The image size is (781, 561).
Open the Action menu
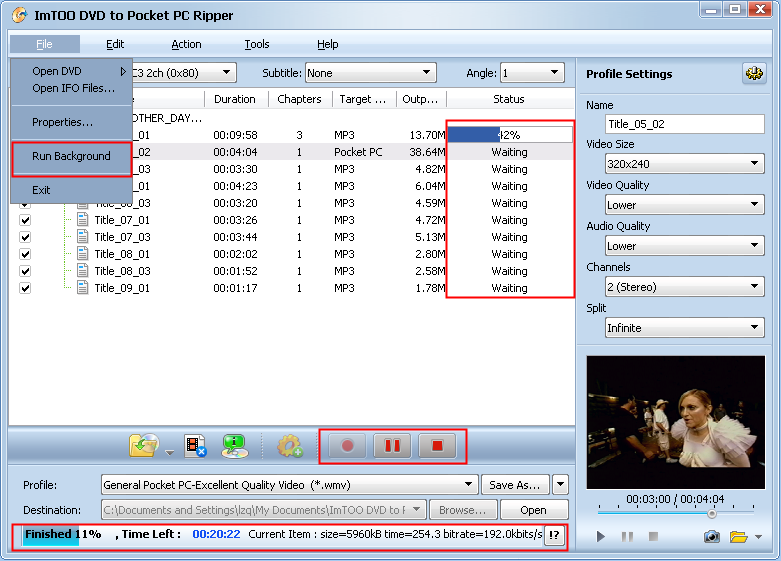pyautogui.click(x=186, y=44)
